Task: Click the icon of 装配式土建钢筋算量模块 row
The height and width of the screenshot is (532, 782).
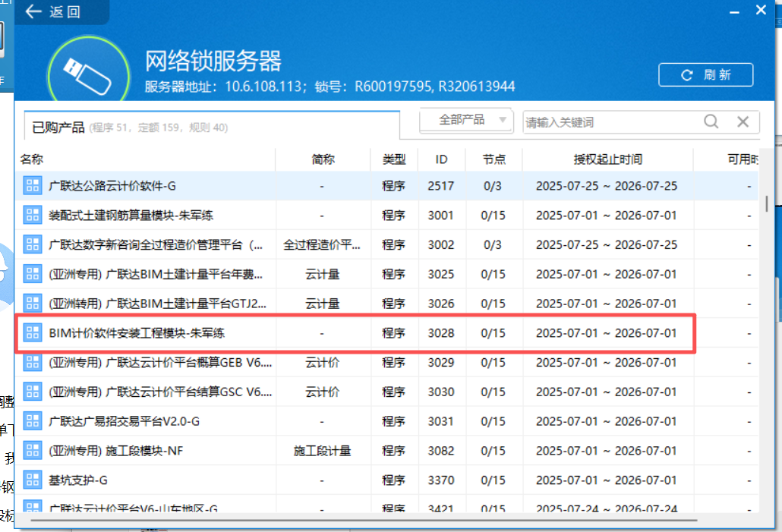Action: (33, 215)
